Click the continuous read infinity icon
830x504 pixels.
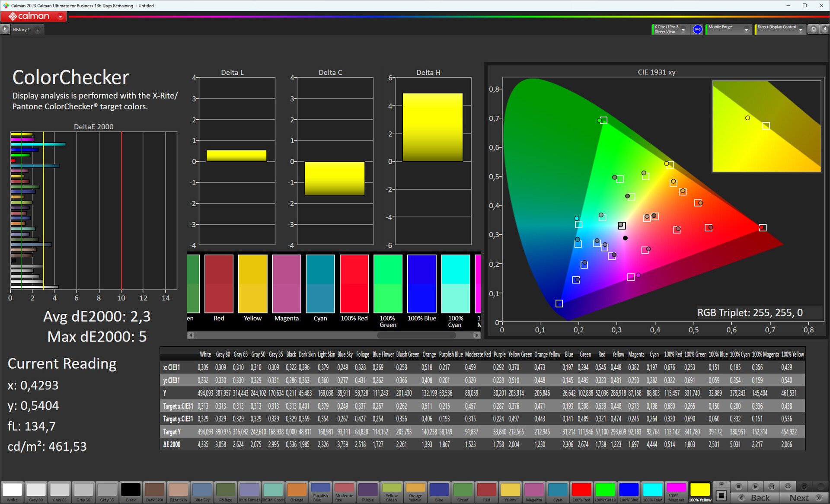pyautogui.click(x=788, y=486)
